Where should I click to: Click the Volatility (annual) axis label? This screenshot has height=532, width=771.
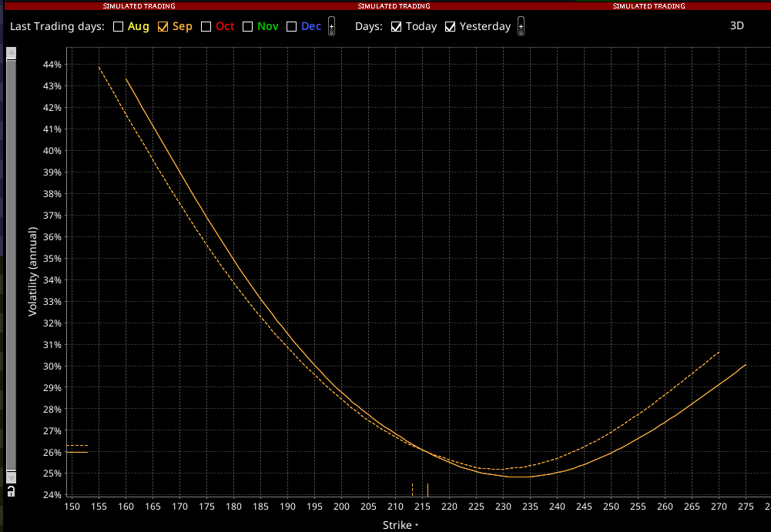32,272
